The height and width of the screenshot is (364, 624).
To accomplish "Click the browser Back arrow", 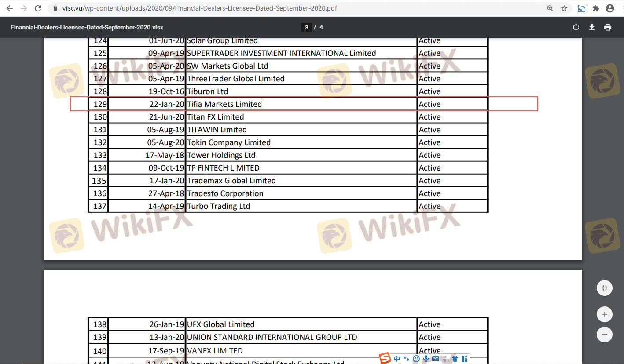I will coord(10,8).
